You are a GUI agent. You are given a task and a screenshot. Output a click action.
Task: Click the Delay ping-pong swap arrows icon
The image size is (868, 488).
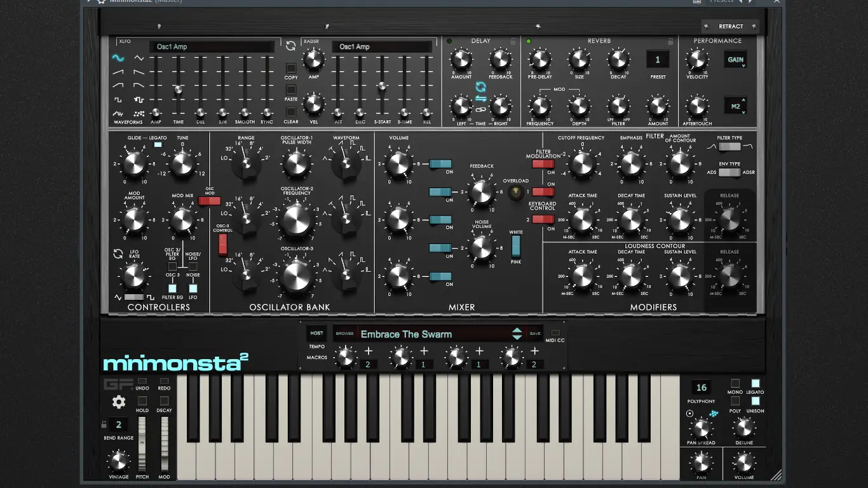481,98
